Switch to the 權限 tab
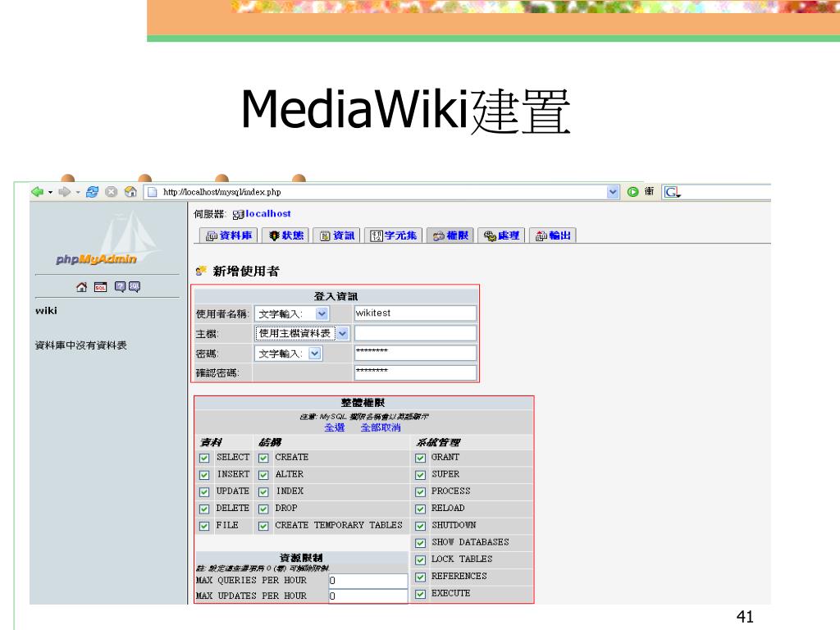Viewport: 840px width, 630px height. tap(450, 235)
